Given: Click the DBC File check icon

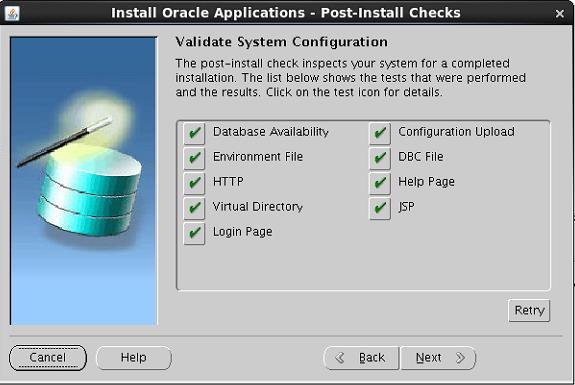Looking at the screenshot, I should (380, 158).
